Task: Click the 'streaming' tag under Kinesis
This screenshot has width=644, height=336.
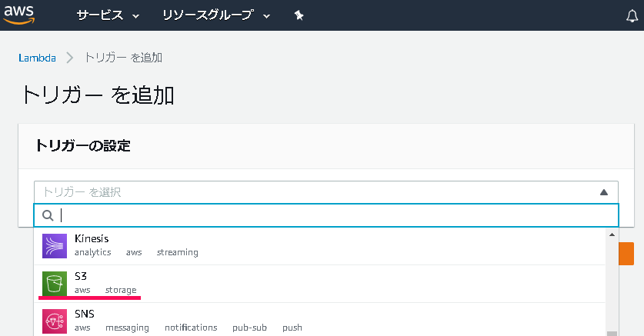Action: pos(178,252)
